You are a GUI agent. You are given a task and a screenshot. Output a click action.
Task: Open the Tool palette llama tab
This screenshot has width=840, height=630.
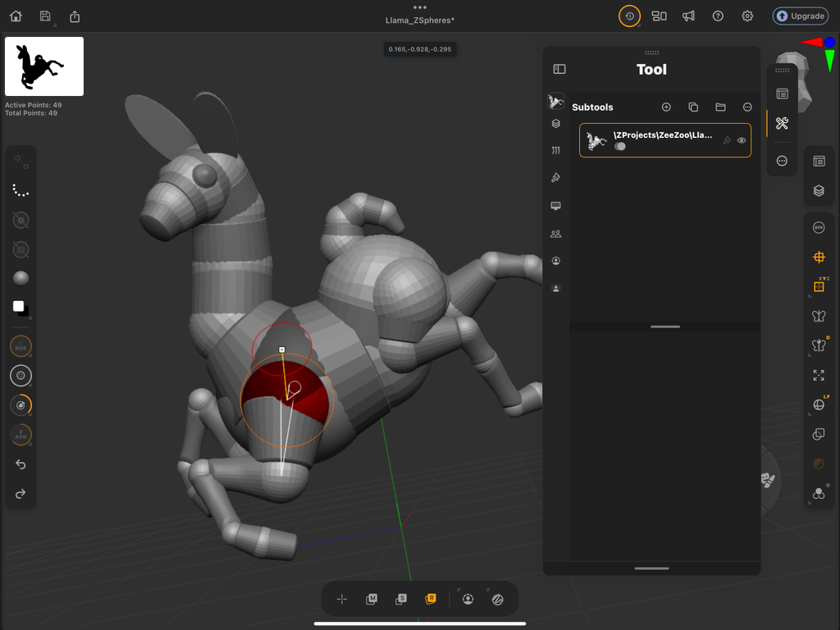pyautogui.click(x=556, y=100)
